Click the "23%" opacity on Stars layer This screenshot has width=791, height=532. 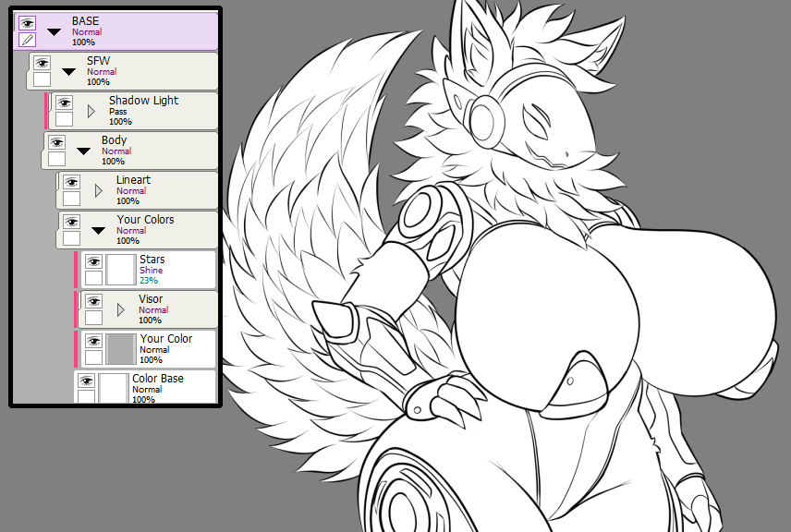(148, 281)
